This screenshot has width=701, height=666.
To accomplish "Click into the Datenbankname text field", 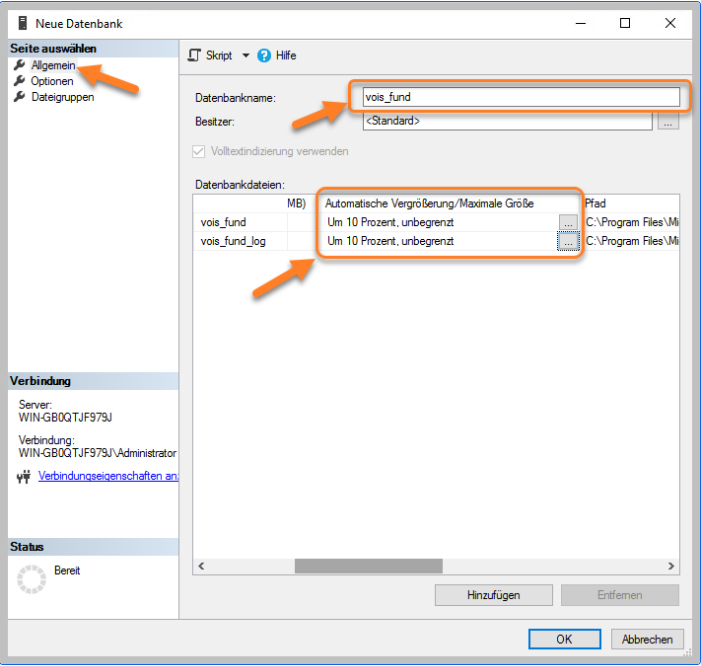I will [x=521, y=97].
